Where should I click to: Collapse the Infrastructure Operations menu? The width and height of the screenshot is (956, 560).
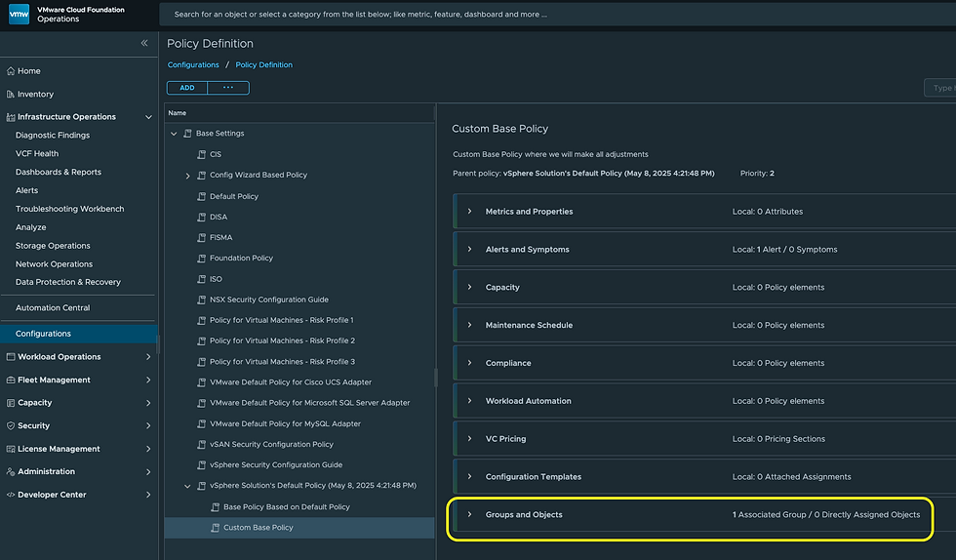pyautogui.click(x=148, y=117)
